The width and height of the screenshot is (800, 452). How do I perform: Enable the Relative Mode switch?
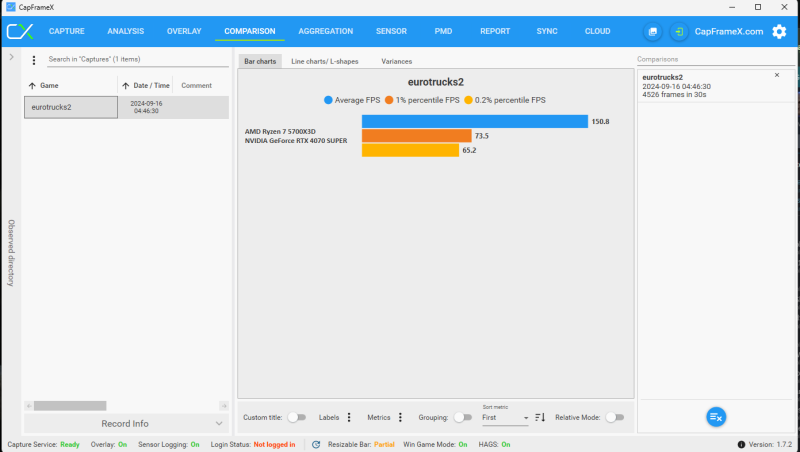click(615, 417)
